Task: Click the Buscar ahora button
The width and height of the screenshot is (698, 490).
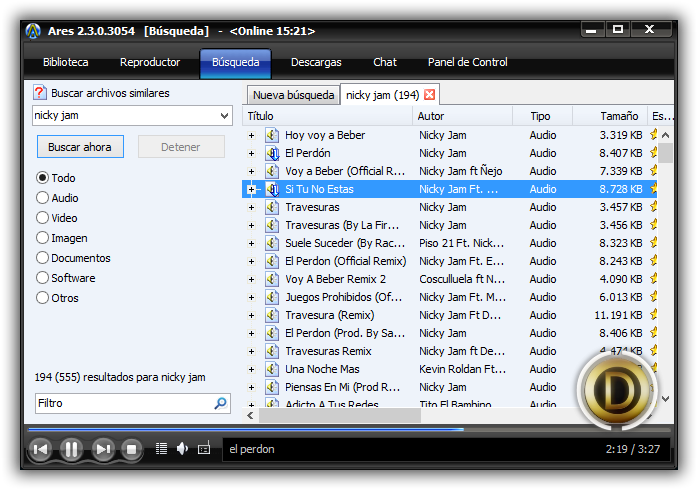Action: [x=80, y=147]
